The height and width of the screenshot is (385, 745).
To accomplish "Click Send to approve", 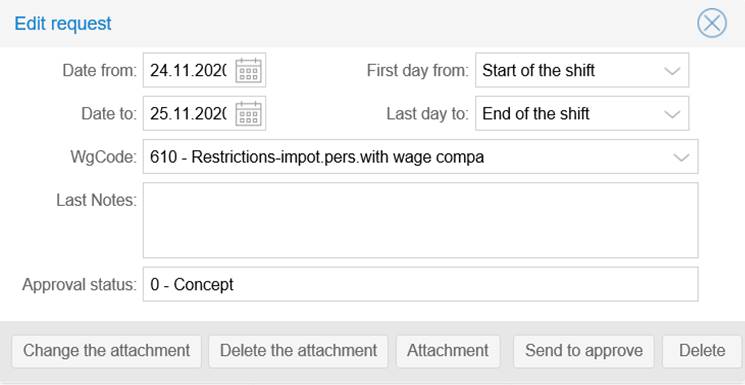I will point(584,351).
